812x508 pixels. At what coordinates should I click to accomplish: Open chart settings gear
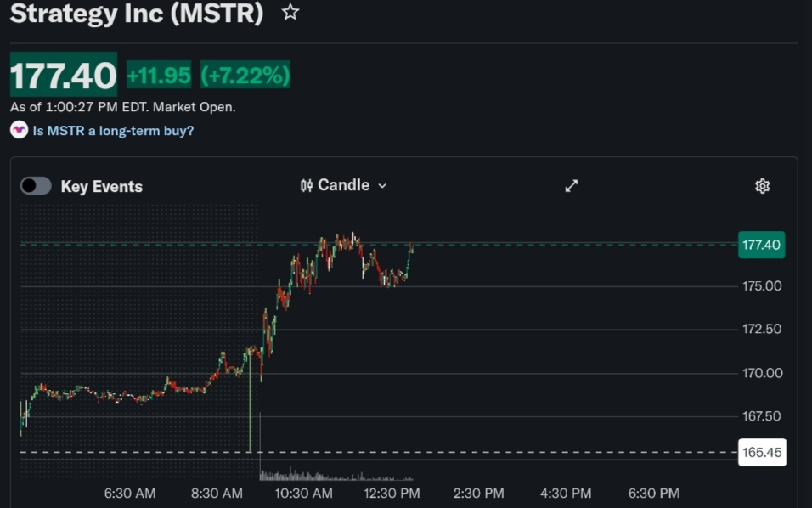[762, 186]
